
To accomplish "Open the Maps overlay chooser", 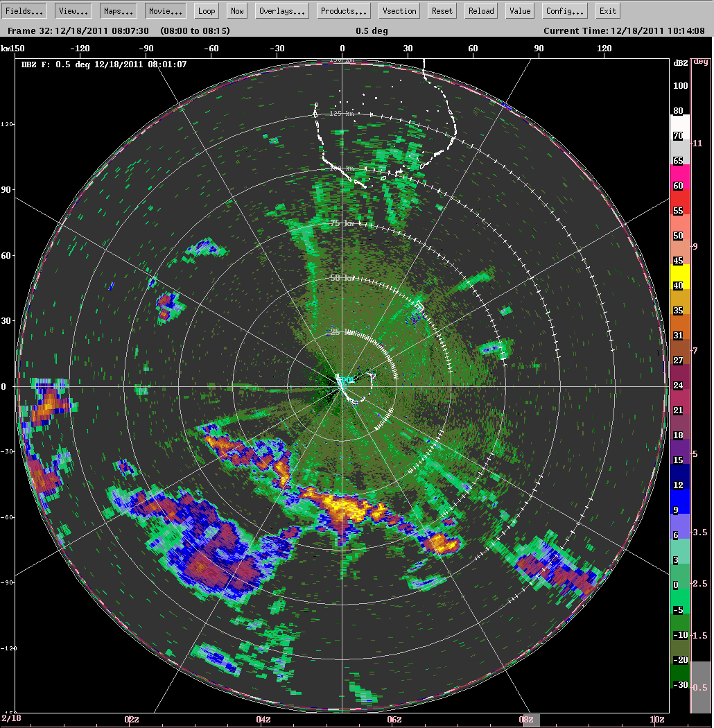I will pos(118,10).
